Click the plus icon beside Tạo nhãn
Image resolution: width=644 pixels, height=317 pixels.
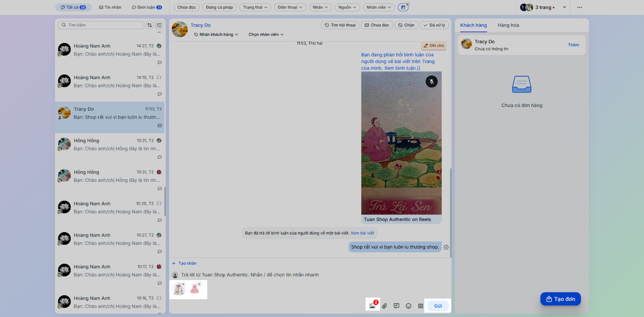point(174,263)
